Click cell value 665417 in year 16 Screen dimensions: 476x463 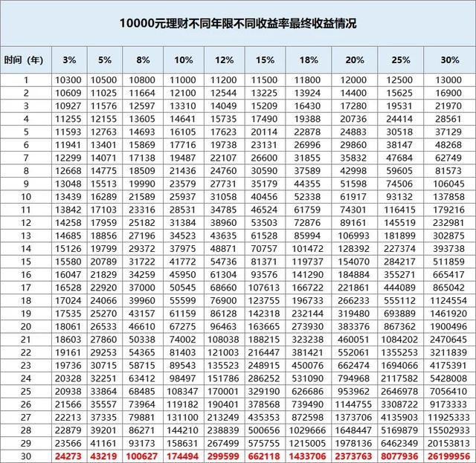[448, 274]
